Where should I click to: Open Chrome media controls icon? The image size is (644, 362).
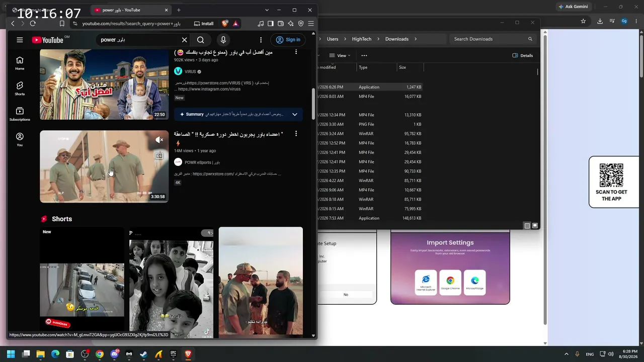(x=612, y=21)
